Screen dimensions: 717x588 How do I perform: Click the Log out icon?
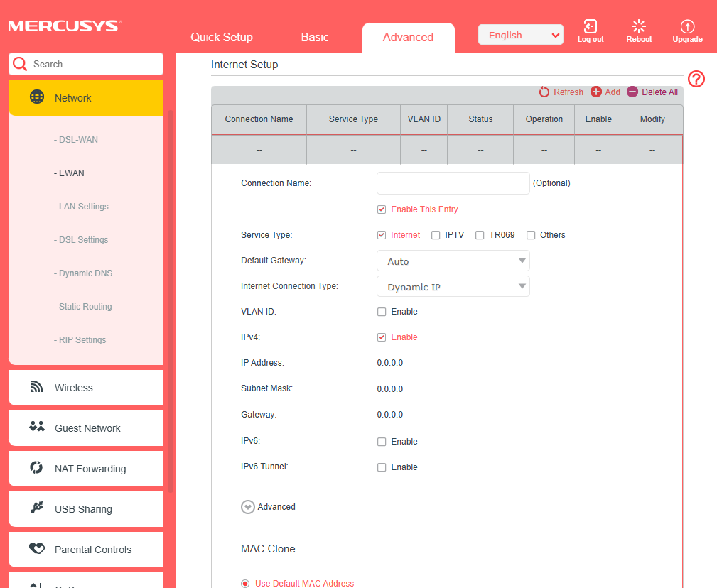[590, 26]
